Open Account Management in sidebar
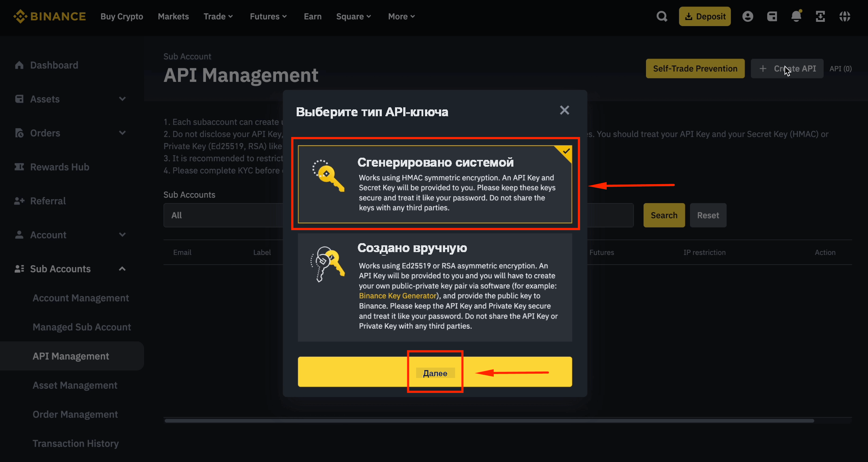 click(81, 298)
